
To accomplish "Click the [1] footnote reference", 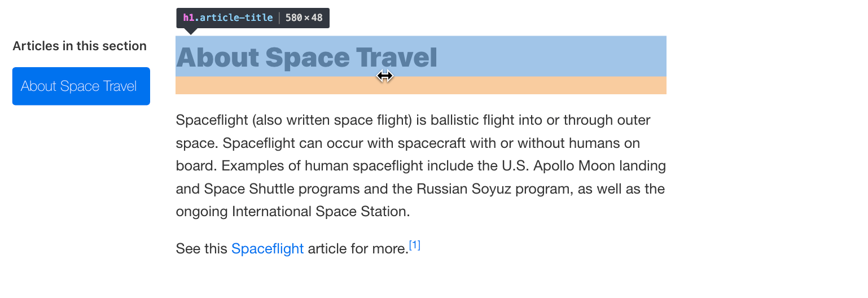I will (415, 246).
